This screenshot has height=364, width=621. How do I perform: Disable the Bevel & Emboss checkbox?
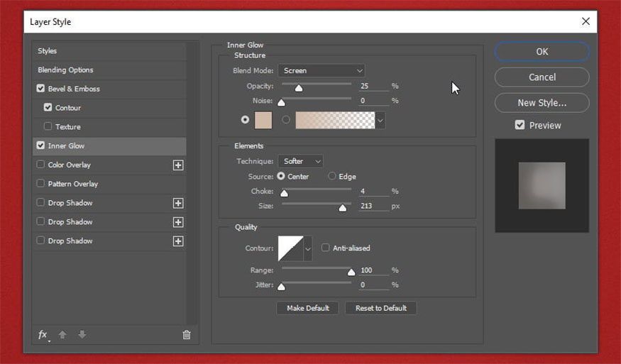(40, 89)
